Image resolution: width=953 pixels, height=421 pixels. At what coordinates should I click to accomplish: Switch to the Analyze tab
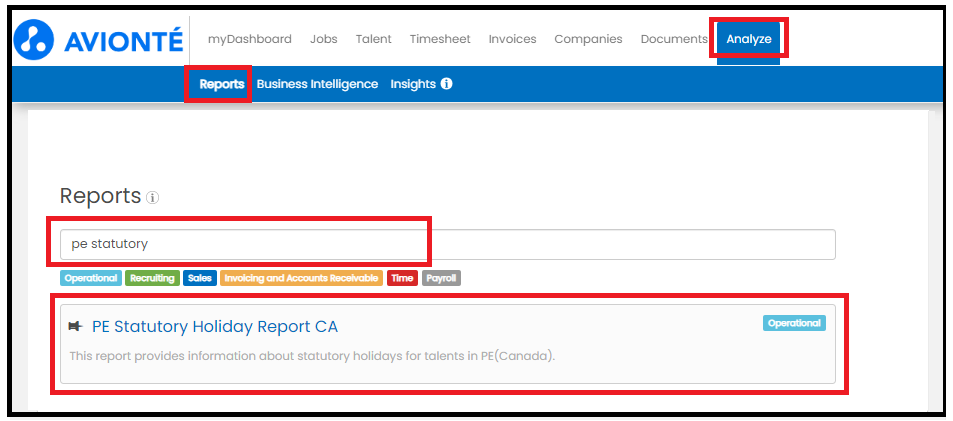pyautogui.click(x=749, y=39)
